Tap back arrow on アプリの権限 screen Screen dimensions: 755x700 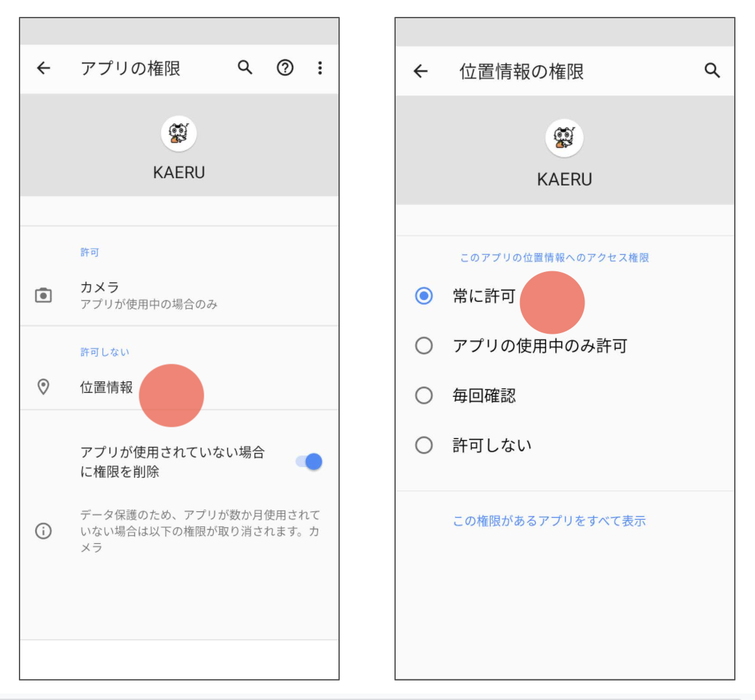(x=44, y=68)
